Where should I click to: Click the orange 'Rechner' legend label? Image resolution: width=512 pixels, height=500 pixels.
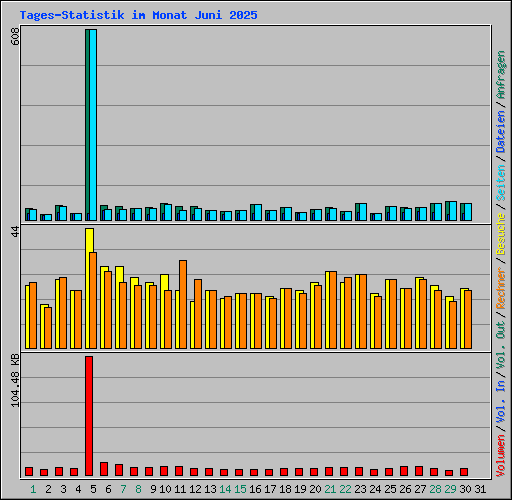pos(501,288)
